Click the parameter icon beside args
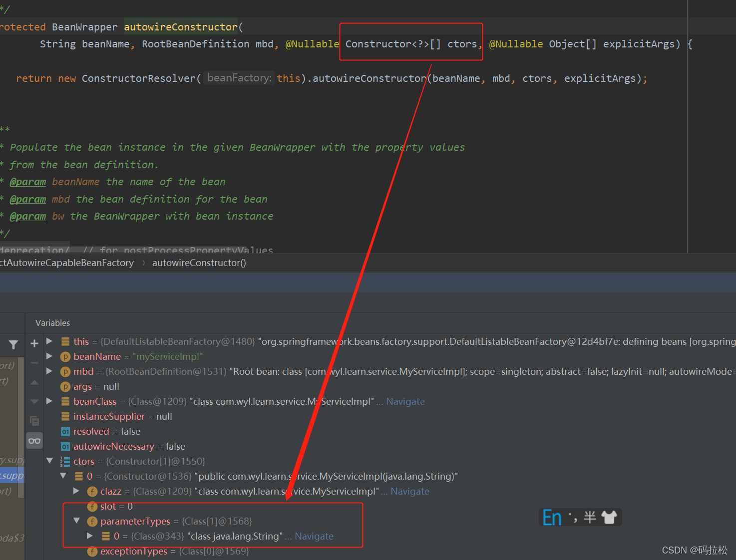The height and width of the screenshot is (560, 736). 65,387
